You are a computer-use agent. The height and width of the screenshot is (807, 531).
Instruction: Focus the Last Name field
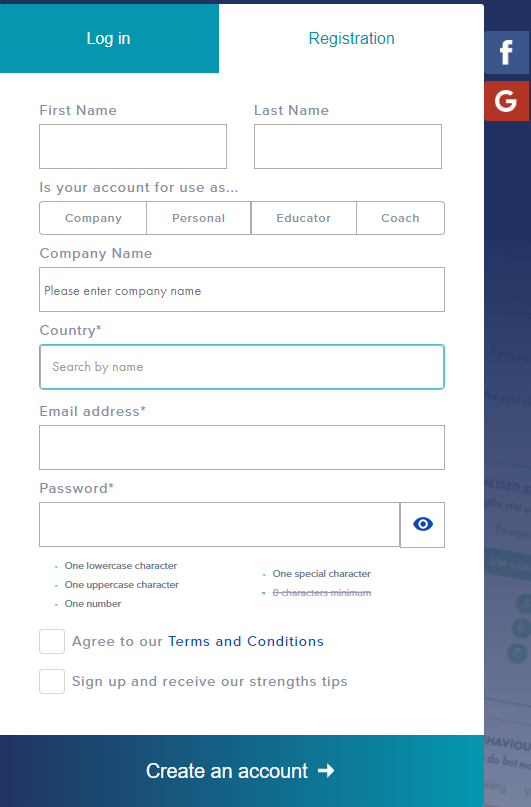tap(348, 146)
